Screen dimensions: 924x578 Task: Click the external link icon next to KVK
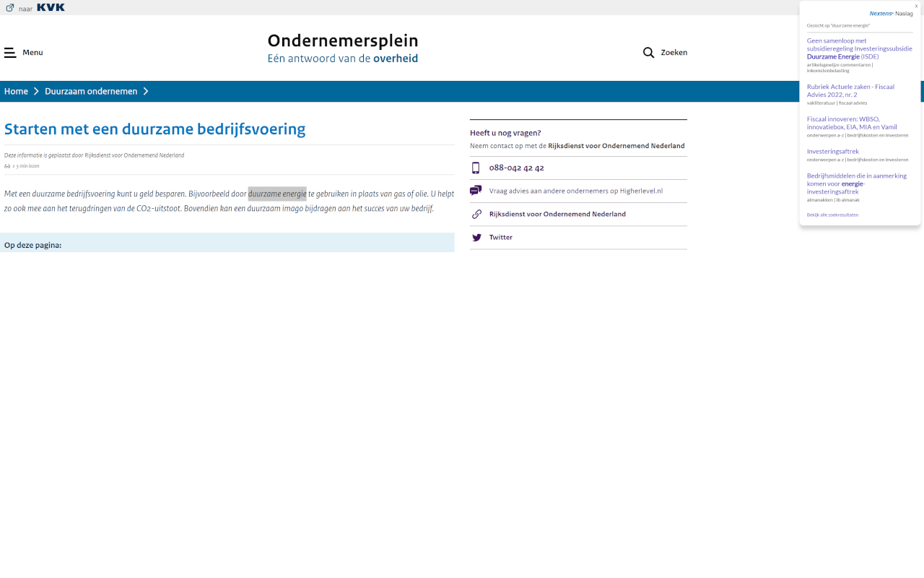(x=10, y=7)
